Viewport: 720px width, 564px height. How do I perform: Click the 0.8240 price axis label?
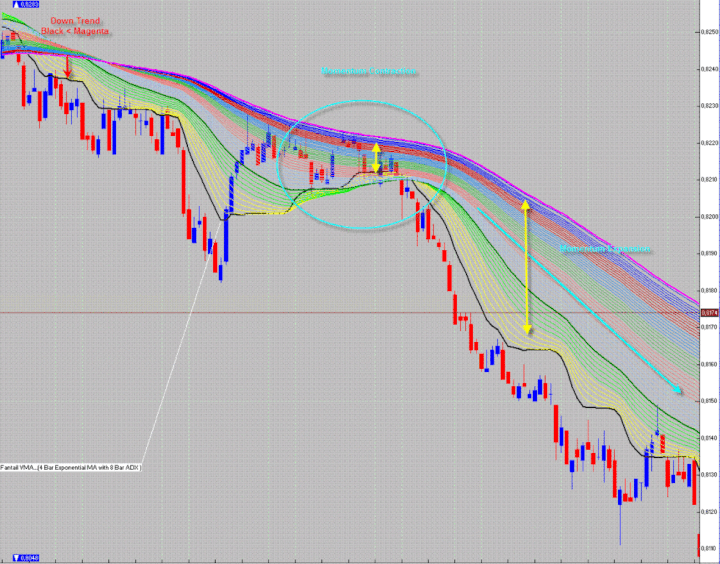(709, 69)
